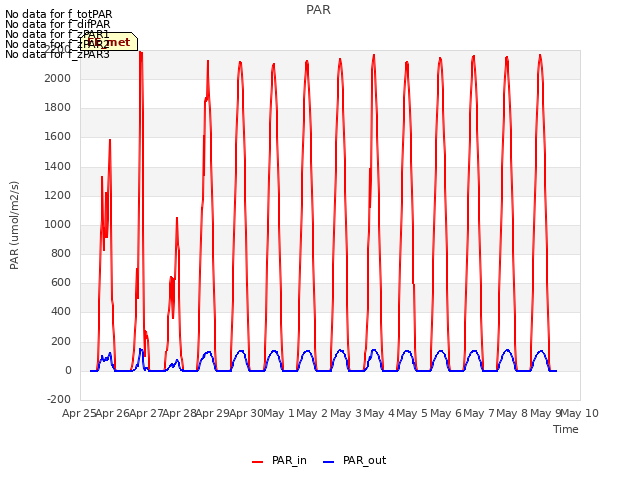The image size is (640, 480).
Task: Click the yellow met annotation label
Action: 109,42
